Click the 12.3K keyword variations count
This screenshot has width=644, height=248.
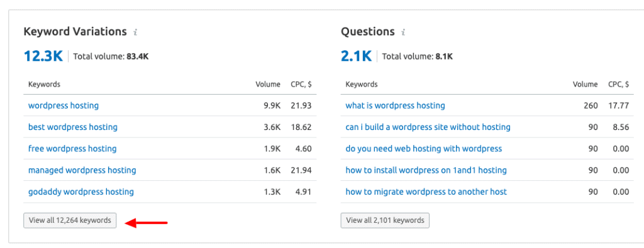43,56
